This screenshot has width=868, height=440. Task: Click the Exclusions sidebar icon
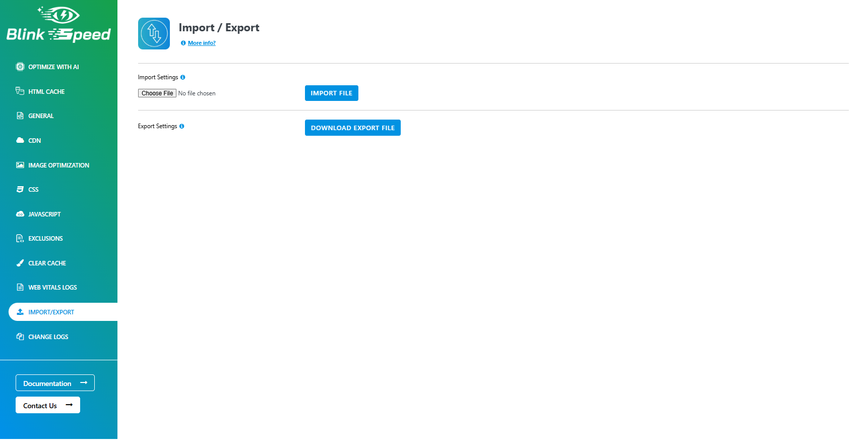click(20, 238)
